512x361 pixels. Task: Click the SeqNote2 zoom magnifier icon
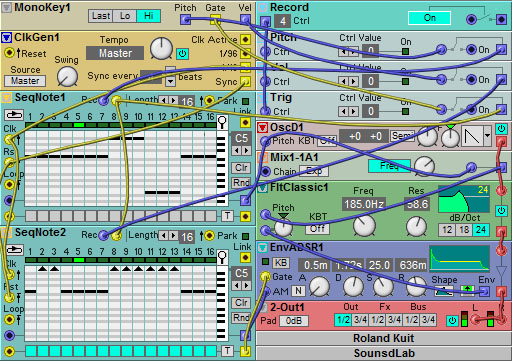click(x=222, y=257)
